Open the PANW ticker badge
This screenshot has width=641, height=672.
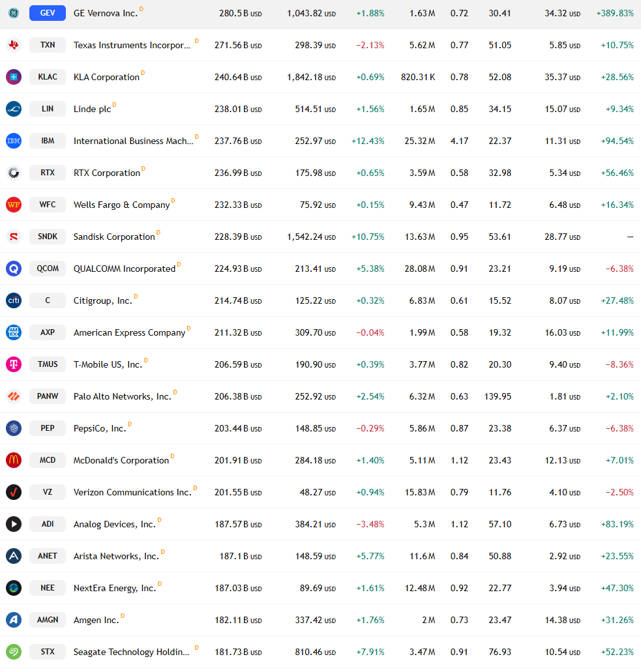[48, 396]
